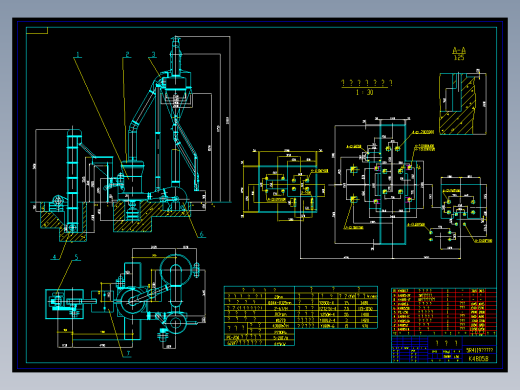This screenshot has height=390, width=520.
Task: Select the balloon label number 7
Action: [128, 353]
